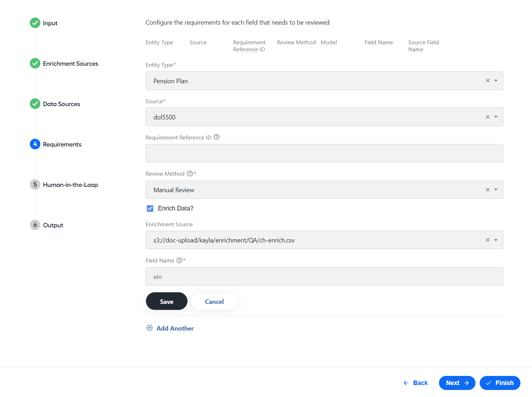
Task: Open the Review Method dropdown arrow
Action: point(496,190)
